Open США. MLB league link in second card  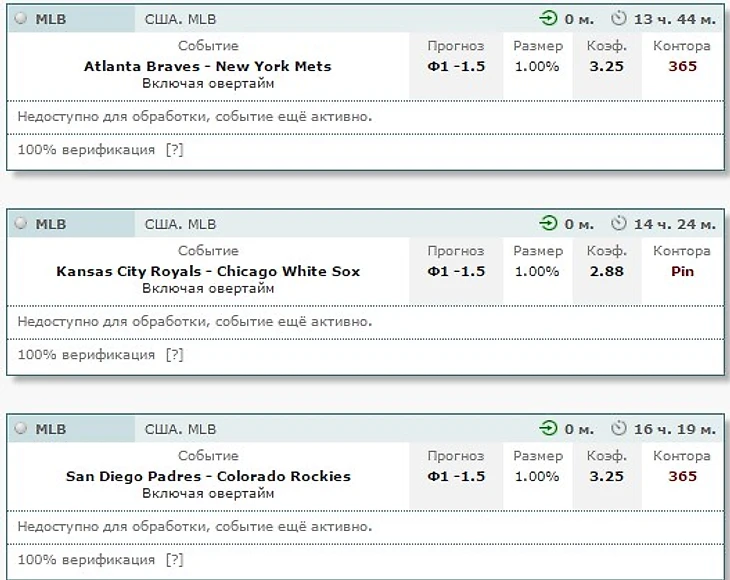pos(180,224)
